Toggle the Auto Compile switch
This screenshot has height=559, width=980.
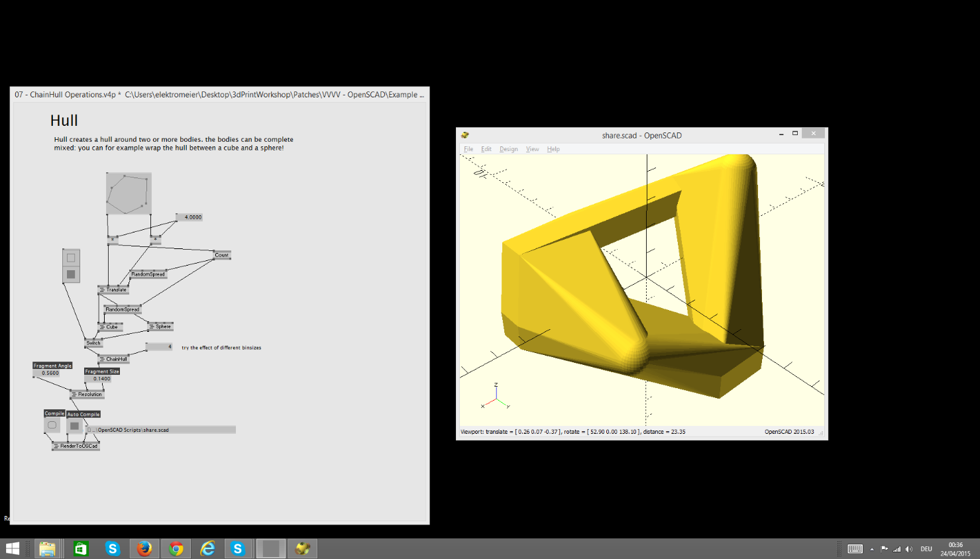[74, 426]
